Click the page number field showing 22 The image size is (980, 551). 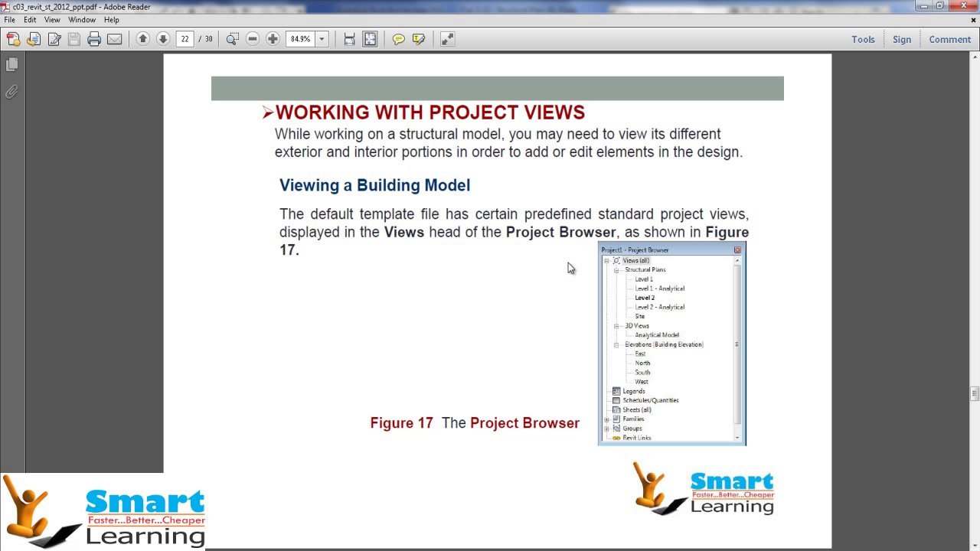point(185,39)
